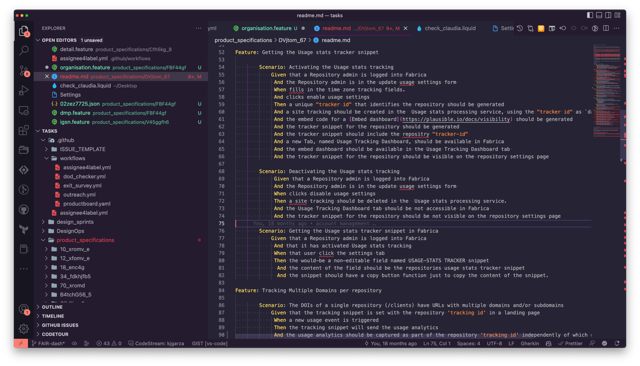This screenshot has width=640, height=366.
Task: Change language mode Gherkin in status bar
Action: 530,344
